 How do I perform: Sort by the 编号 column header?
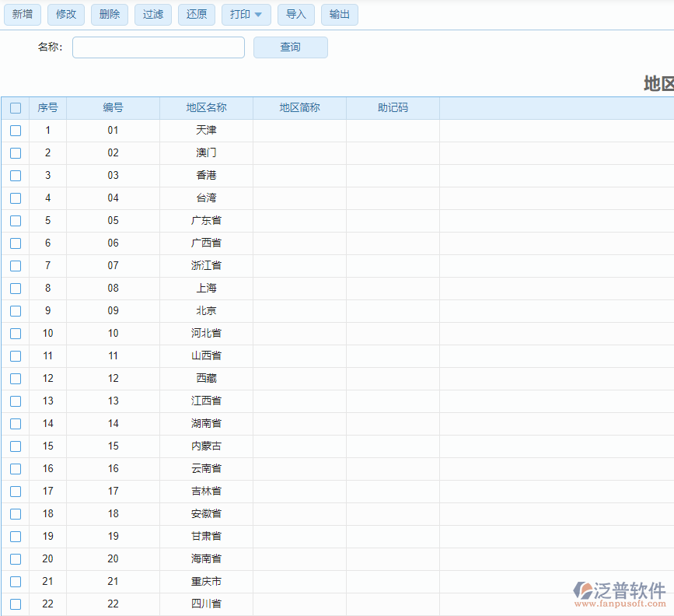[x=113, y=108]
